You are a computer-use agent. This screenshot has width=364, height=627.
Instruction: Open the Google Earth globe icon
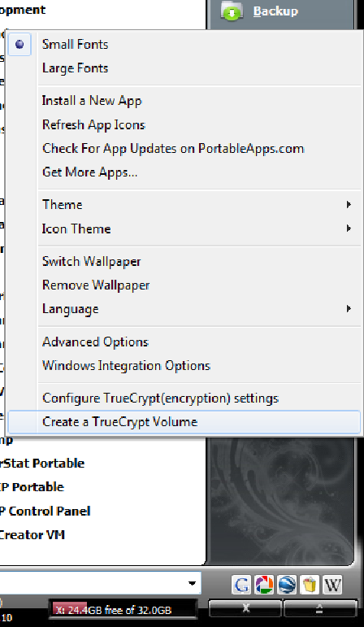[x=287, y=586]
